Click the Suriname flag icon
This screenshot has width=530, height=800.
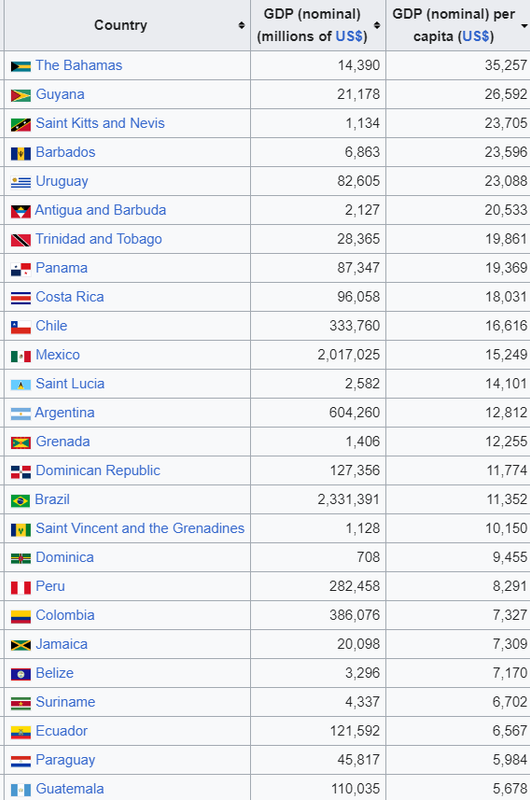20,703
